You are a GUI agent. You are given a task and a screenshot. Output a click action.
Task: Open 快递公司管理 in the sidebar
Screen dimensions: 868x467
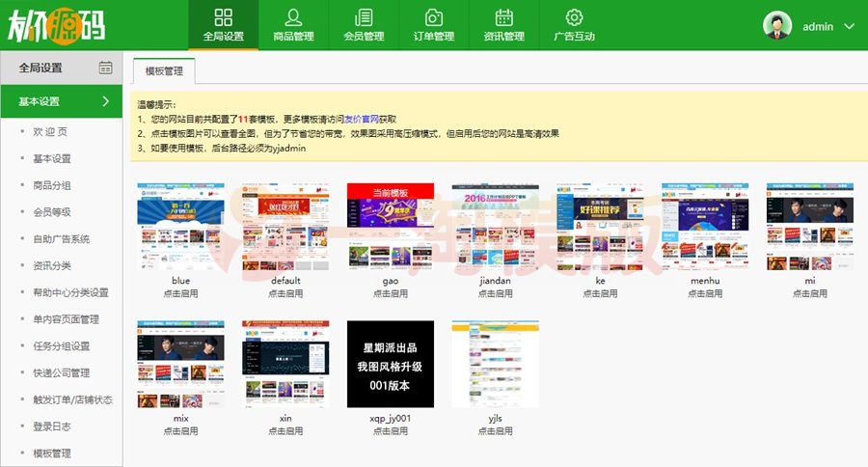click(62, 372)
